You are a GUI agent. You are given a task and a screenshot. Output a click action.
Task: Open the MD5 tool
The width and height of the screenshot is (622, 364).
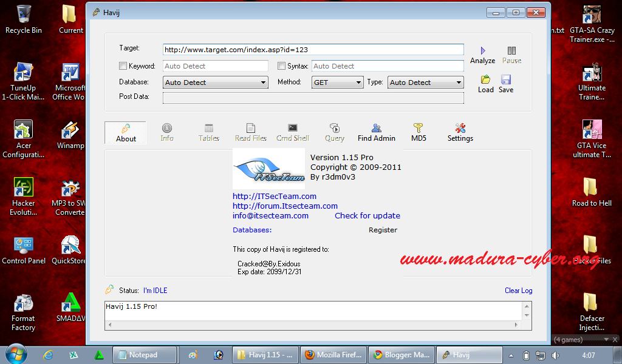(x=419, y=133)
